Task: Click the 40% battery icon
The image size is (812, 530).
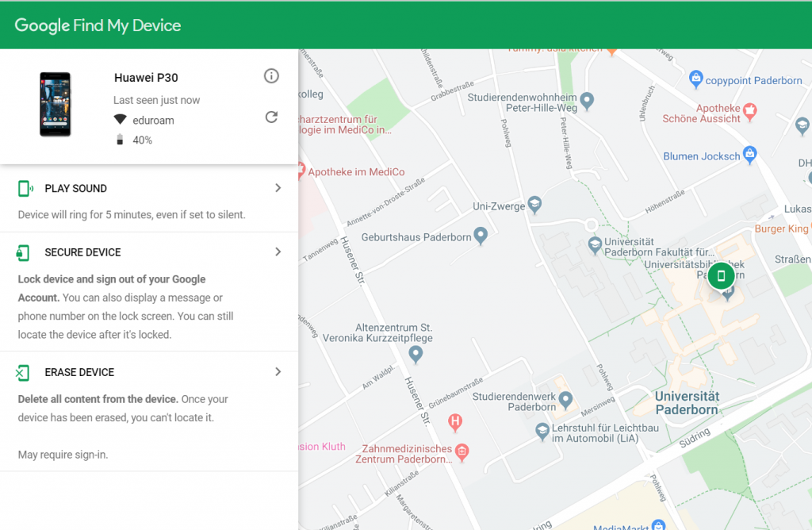Action: tap(121, 140)
